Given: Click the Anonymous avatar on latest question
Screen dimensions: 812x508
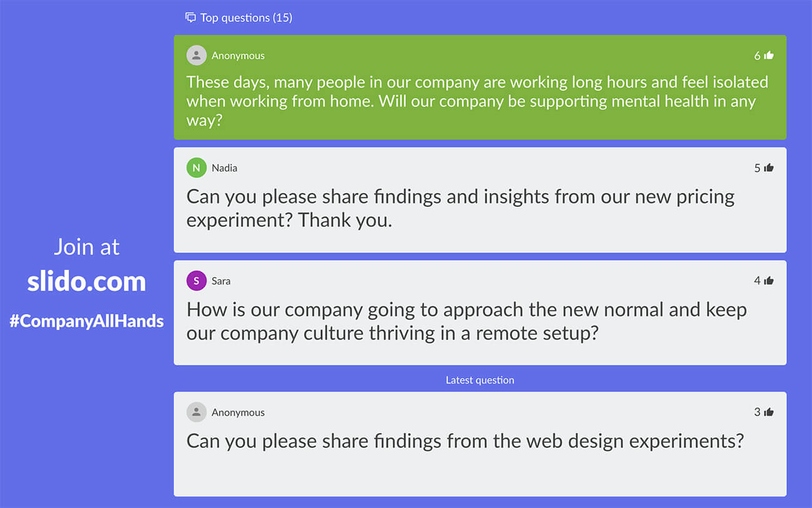Looking at the screenshot, I should point(196,412).
